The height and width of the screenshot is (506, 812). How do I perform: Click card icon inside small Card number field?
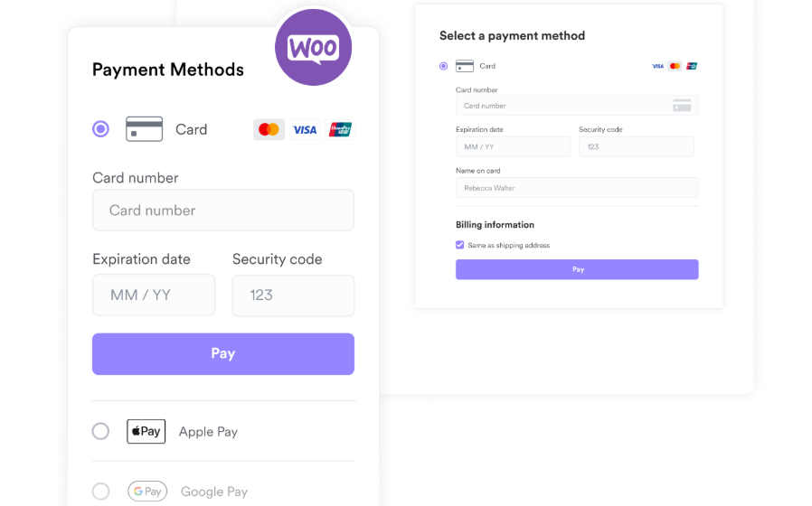click(x=682, y=106)
